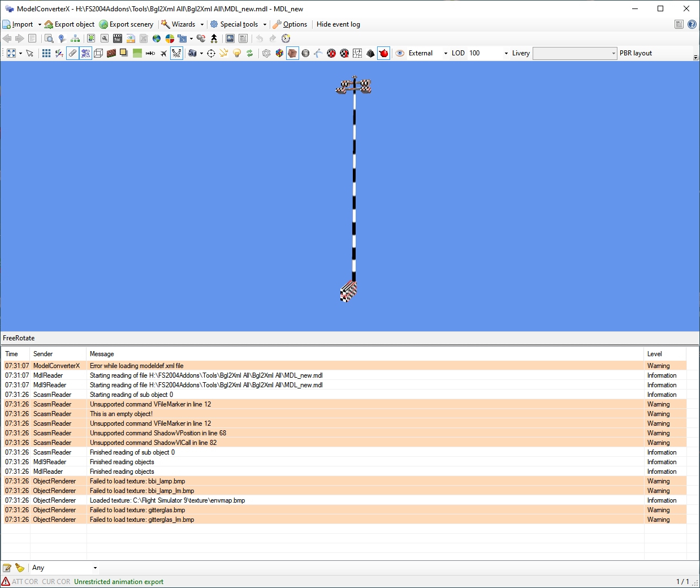Click the camera screenshot icon

[x=193, y=53]
